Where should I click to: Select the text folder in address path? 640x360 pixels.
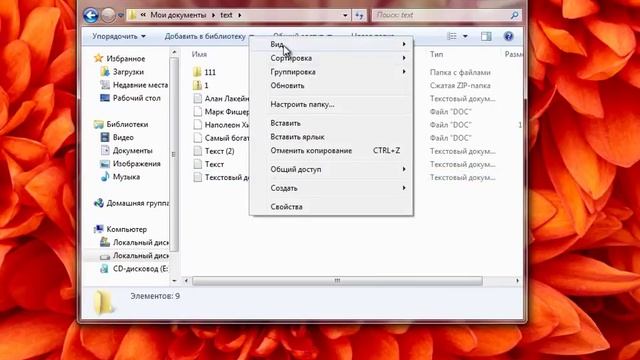tap(226, 15)
